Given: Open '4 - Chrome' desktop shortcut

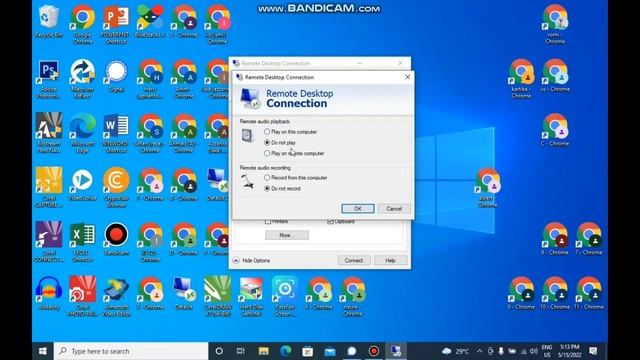Looking at the screenshot, I should 319,293.
